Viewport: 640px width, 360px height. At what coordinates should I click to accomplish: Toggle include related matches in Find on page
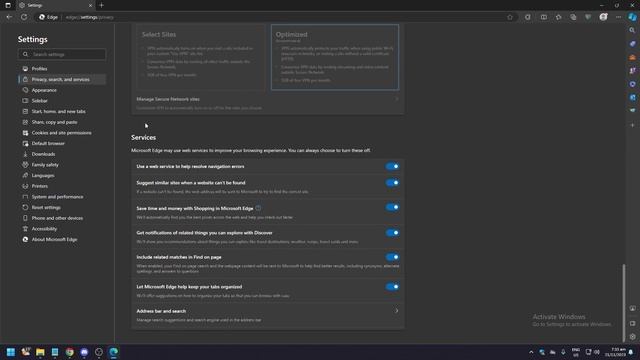(392, 257)
